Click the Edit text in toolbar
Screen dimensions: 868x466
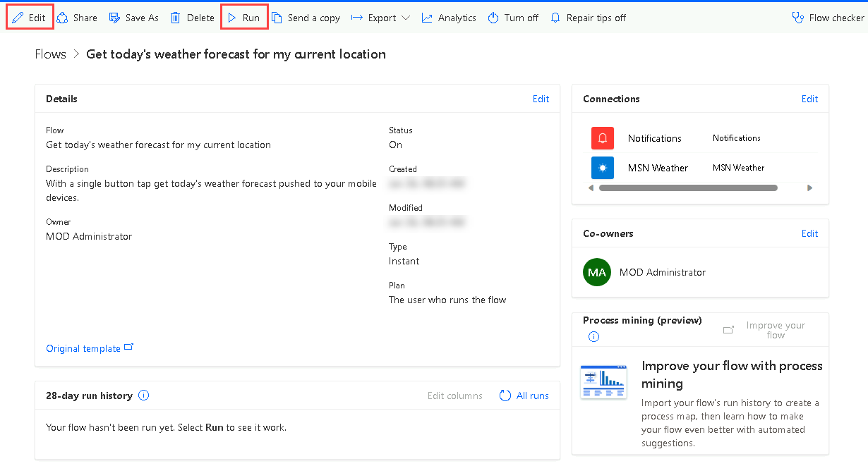[37, 18]
